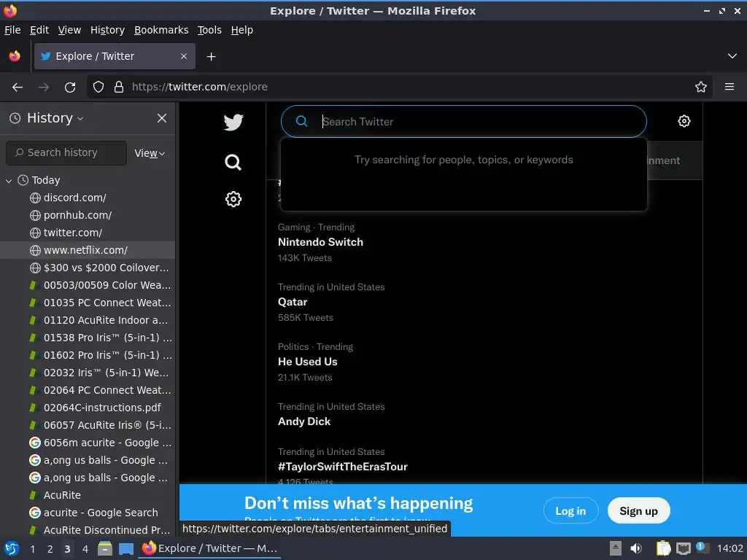Click the notification tray icon with exclamation
This screenshot has width=747, height=560.
(x=703, y=548)
